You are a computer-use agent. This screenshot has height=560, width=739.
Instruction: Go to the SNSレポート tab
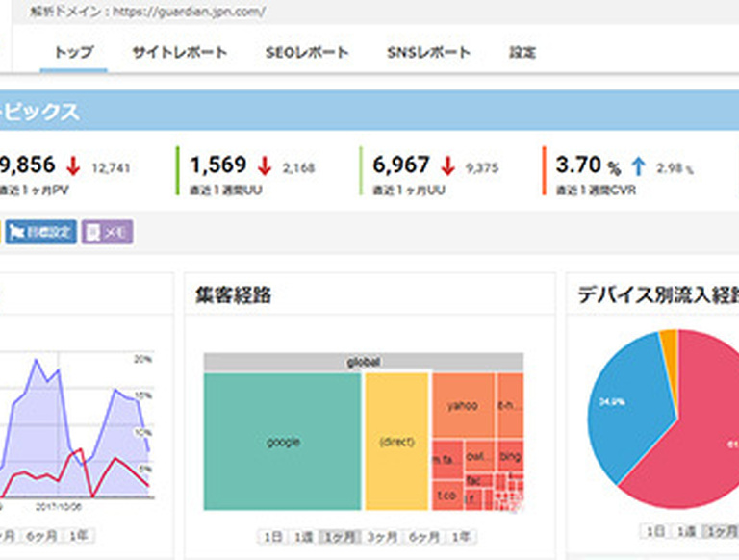click(428, 53)
